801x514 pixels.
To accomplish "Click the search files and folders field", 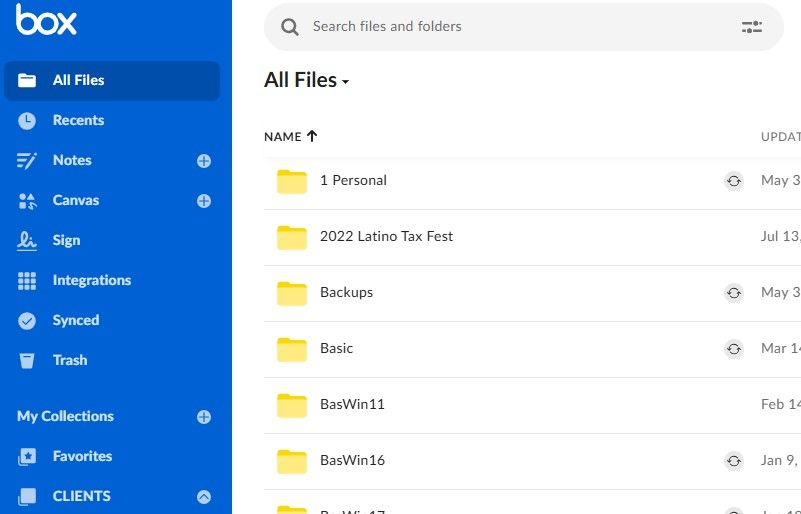I will [500, 27].
